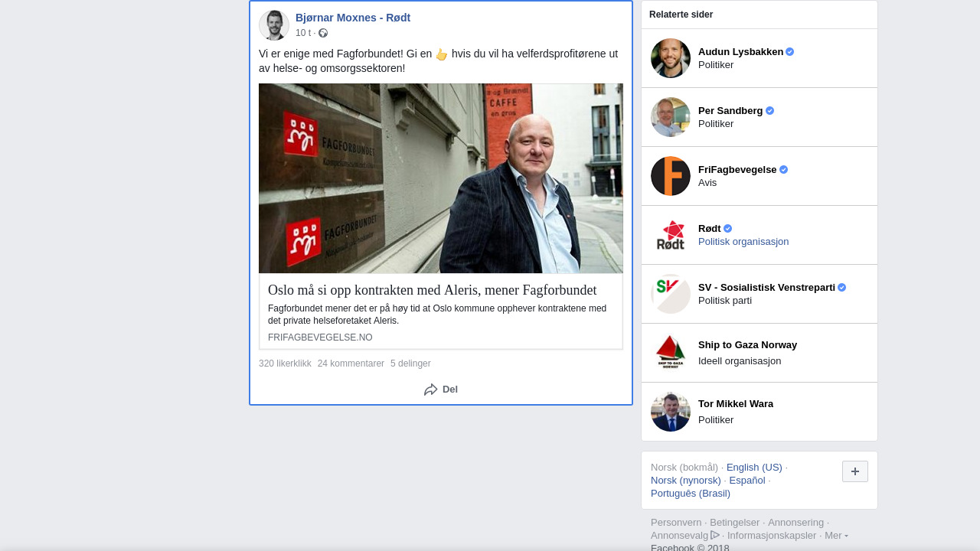Open article headline about Aleris contract
This screenshot has width=980, height=551.
pos(433,290)
